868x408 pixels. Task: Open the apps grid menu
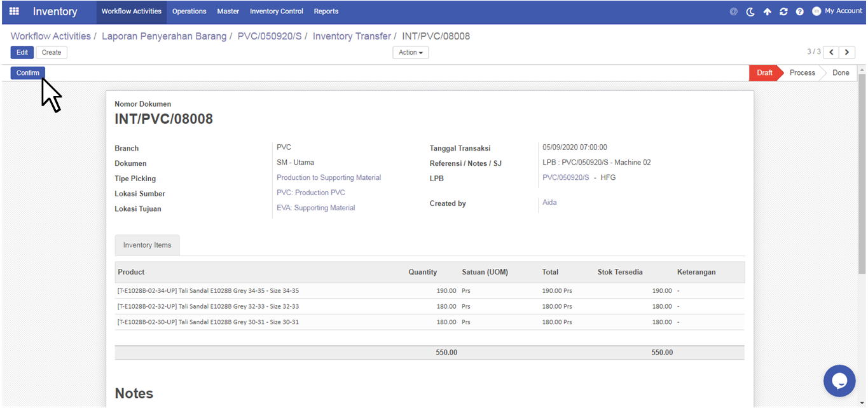tap(14, 11)
